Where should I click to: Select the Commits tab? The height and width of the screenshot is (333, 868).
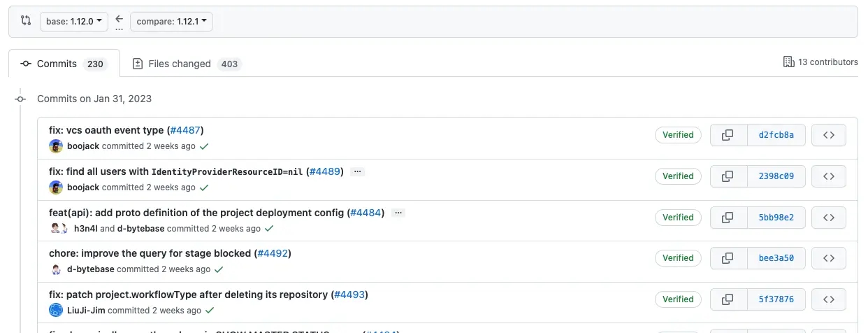pos(64,64)
